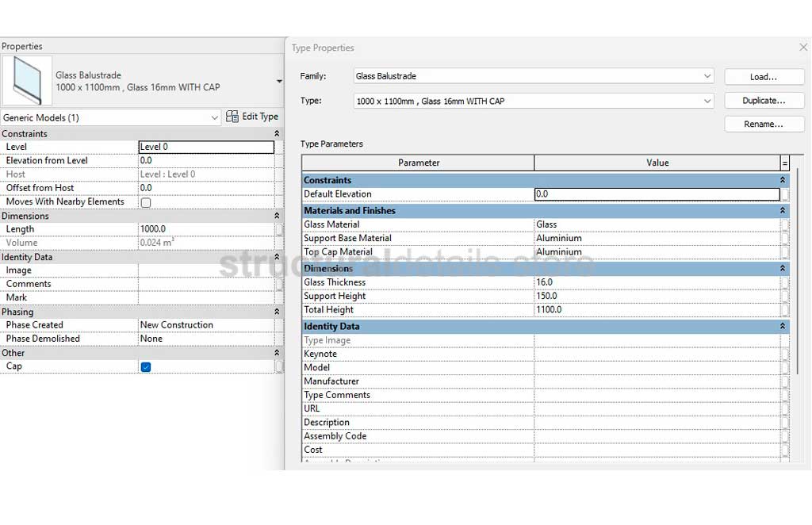The height and width of the screenshot is (525, 812).
Task: Enable Moves With Nearby Elements checkbox
Action: point(146,202)
